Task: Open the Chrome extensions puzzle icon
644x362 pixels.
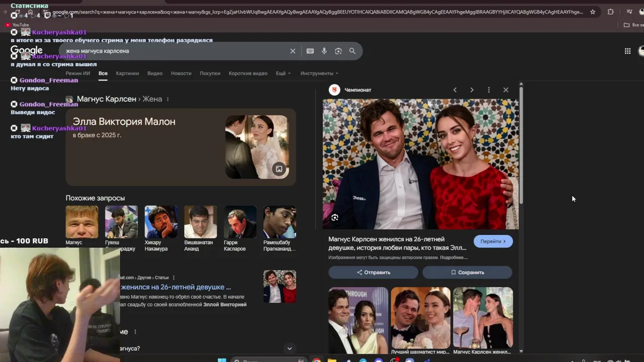Action: pyautogui.click(x=610, y=12)
